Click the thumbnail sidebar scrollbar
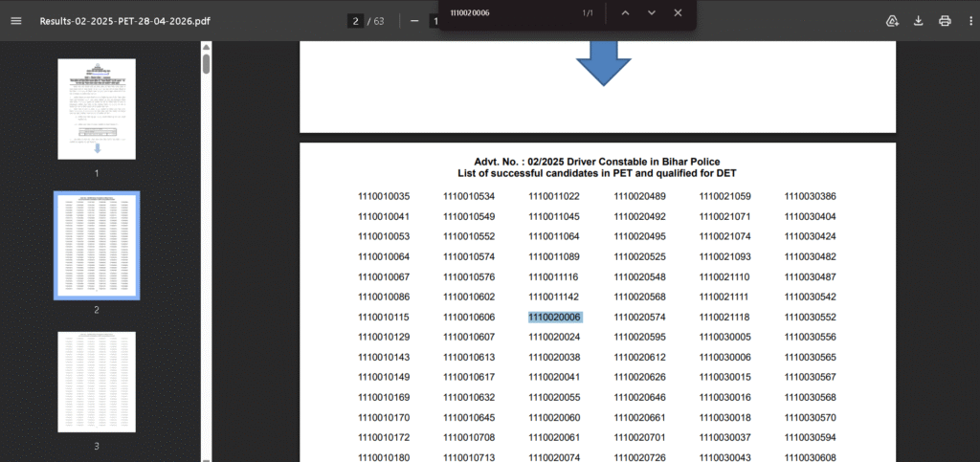Viewport: 980px width, 462px height. point(206,64)
